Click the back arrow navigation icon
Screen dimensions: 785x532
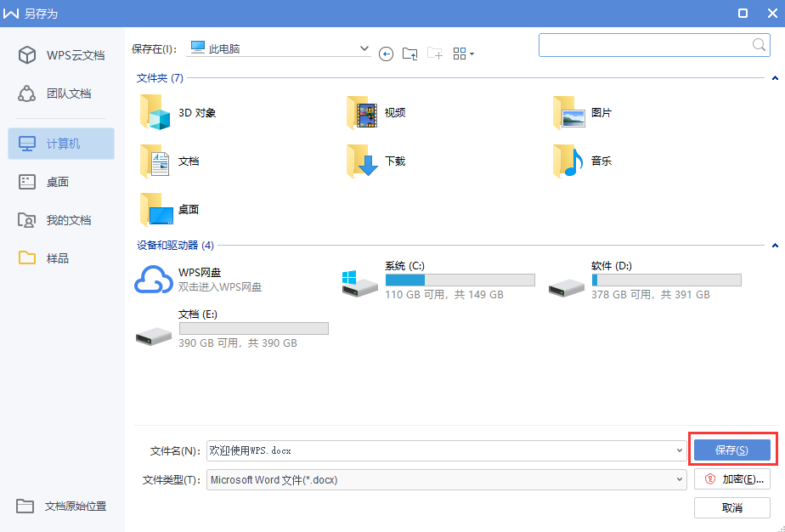(x=386, y=54)
